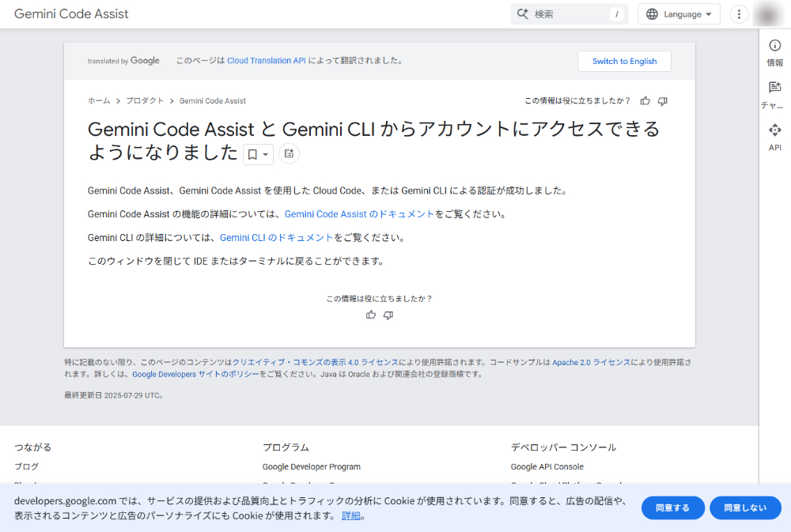Click thumbs up below the article

(371, 315)
